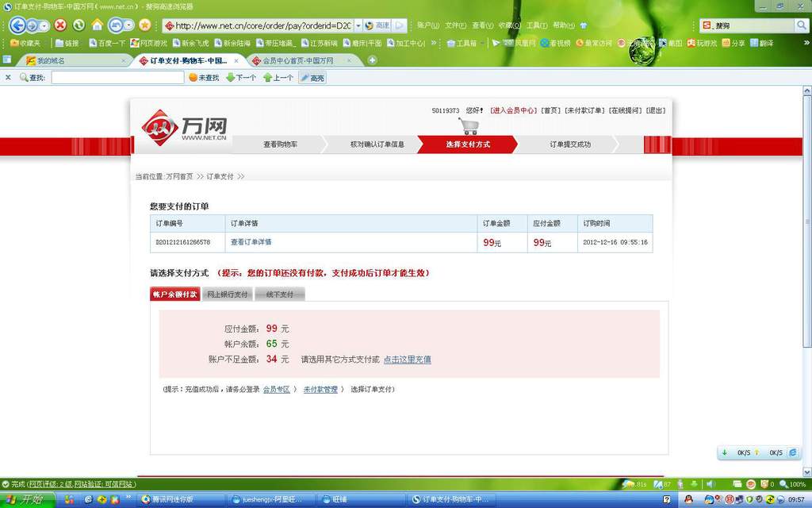This screenshot has width=812, height=508.
Task: Close the find bar with X
Action: [8, 78]
